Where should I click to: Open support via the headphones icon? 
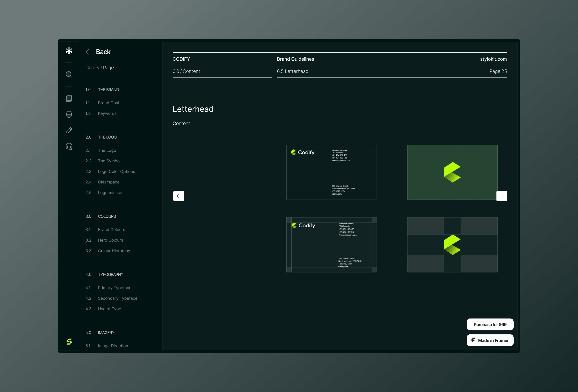pyautogui.click(x=69, y=146)
